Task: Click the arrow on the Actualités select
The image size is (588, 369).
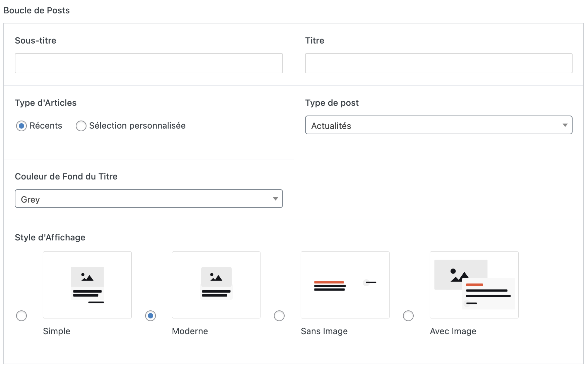Action: point(565,125)
